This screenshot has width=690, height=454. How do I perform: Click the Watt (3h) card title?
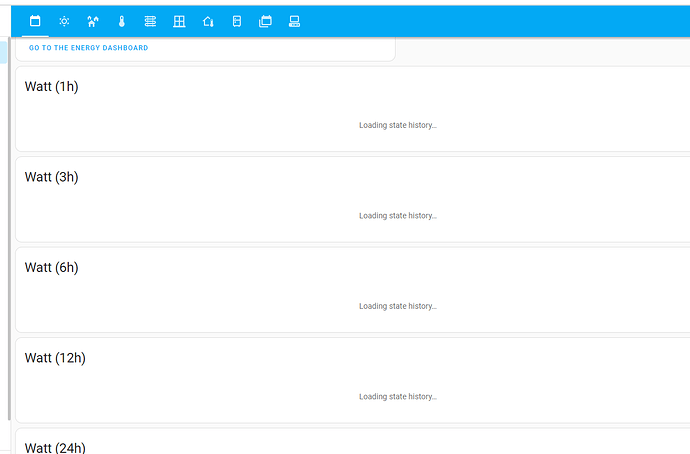click(x=51, y=177)
